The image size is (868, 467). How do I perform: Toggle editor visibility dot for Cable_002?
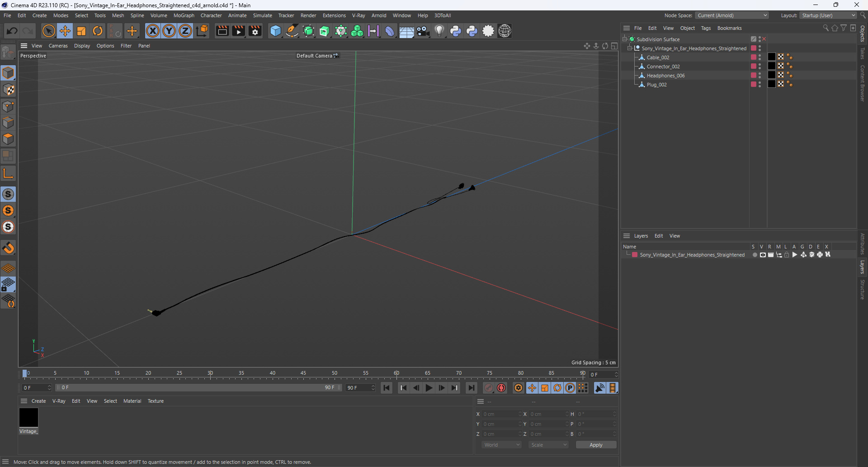coord(760,56)
